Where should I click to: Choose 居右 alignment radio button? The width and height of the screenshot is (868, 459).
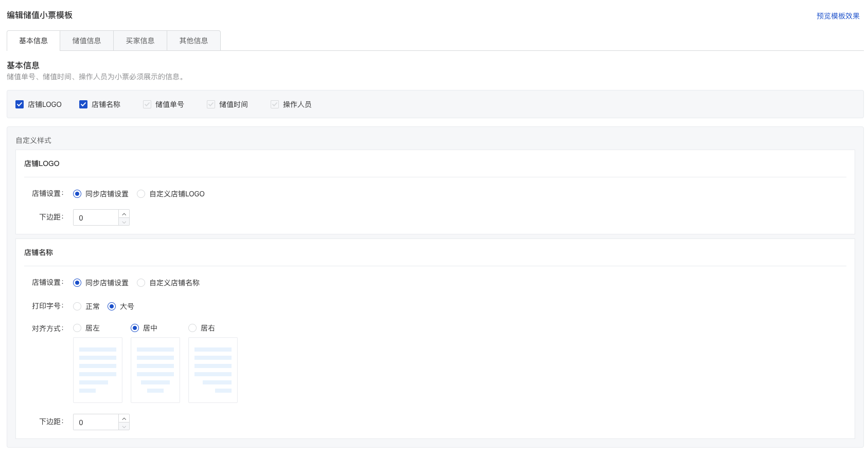click(x=192, y=328)
